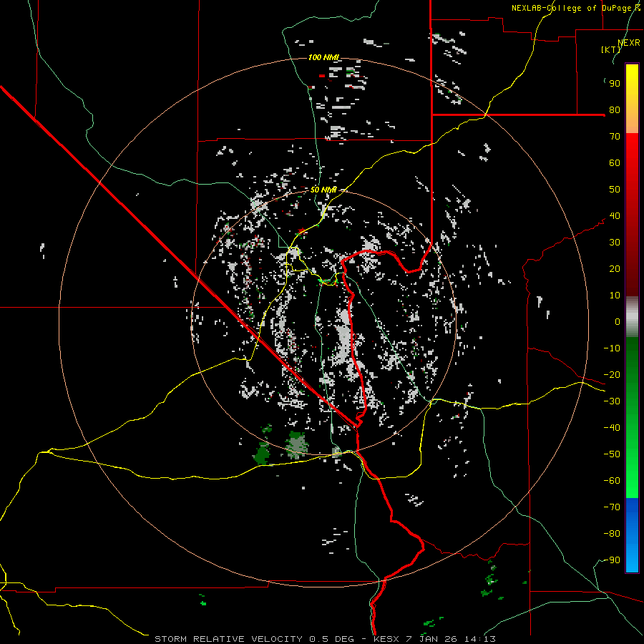Screen dimensions: 644x644
Task: Click the 30 value on velocity scale
Action: click(615, 243)
